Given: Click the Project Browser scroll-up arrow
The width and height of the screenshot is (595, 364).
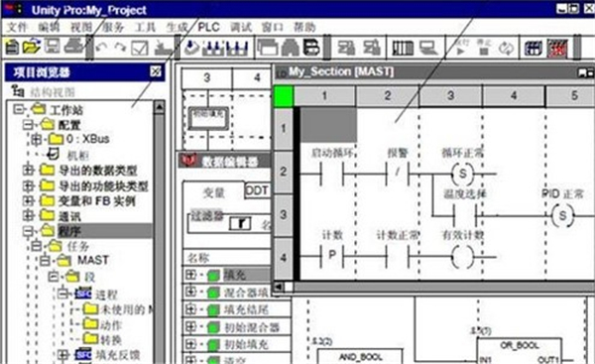Looking at the screenshot, I should point(159,108).
